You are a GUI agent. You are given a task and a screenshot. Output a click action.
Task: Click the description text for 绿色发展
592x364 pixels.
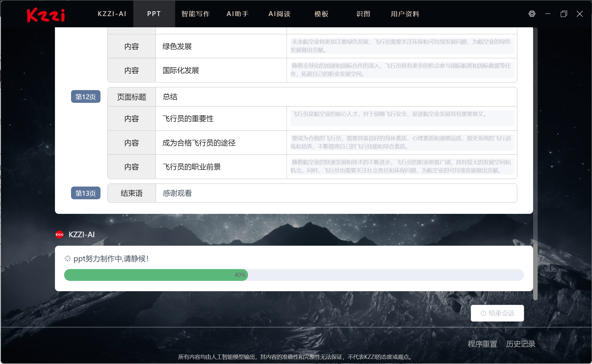coord(402,46)
